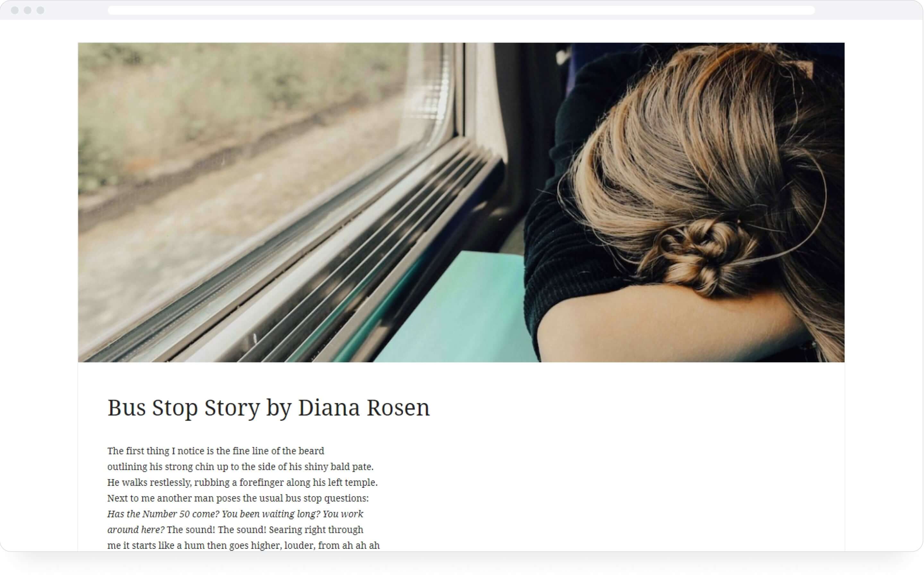Click the line 'Next to me another man poses'
This screenshot has width=924, height=584.
[x=238, y=498]
